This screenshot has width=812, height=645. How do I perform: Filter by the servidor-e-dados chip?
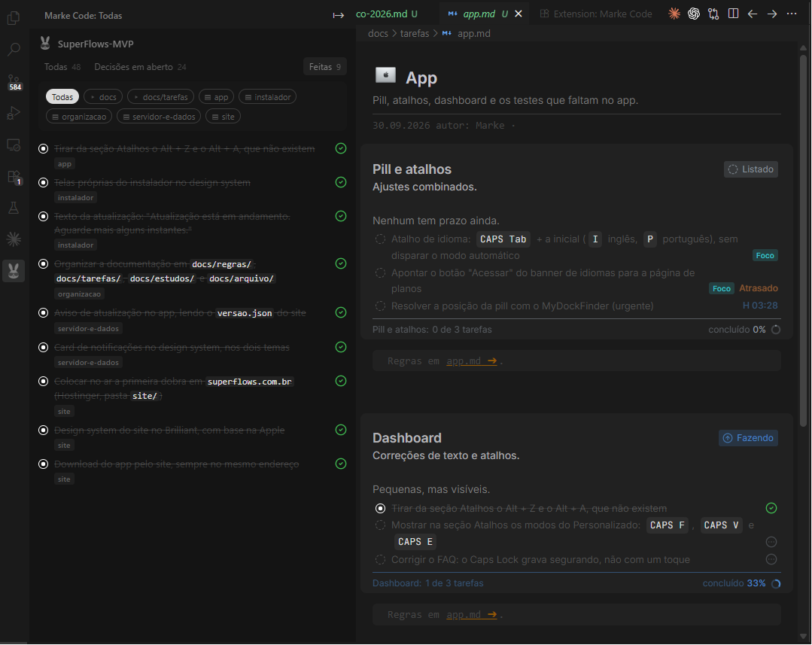[x=159, y=117]
